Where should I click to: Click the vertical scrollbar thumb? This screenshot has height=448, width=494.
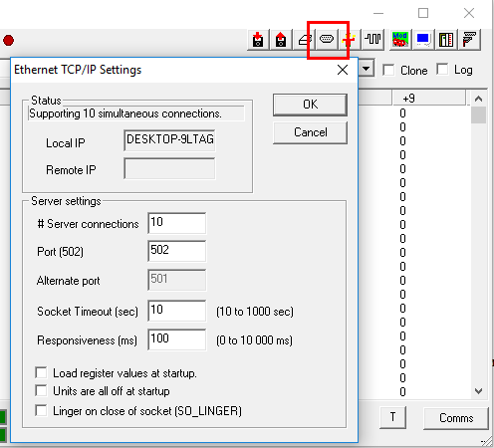(x=478, y=115)
